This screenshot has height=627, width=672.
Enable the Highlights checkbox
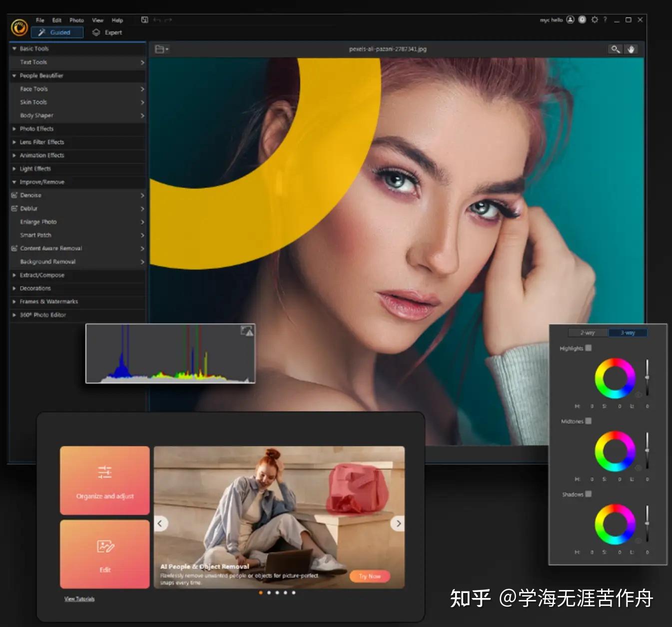tap(589, 347)
